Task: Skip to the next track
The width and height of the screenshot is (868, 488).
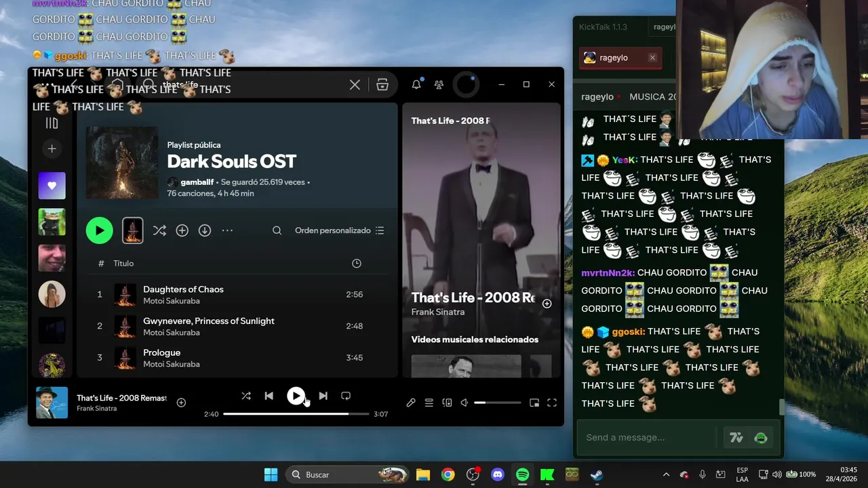Action: coord(323,396)
